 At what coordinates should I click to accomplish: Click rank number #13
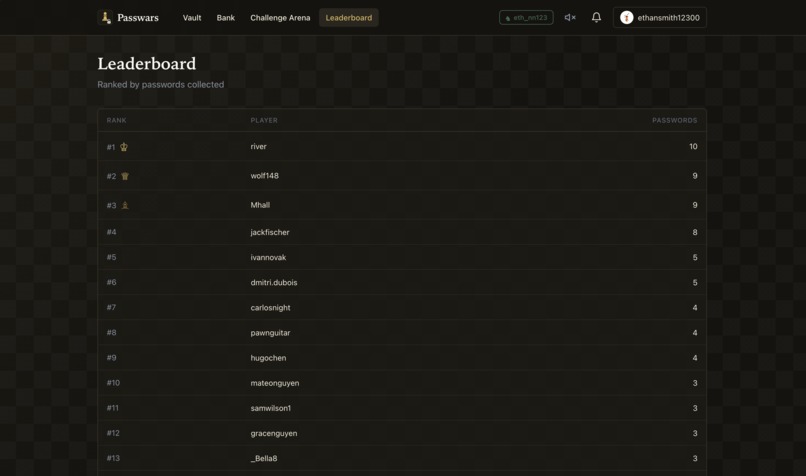(113, 459)
